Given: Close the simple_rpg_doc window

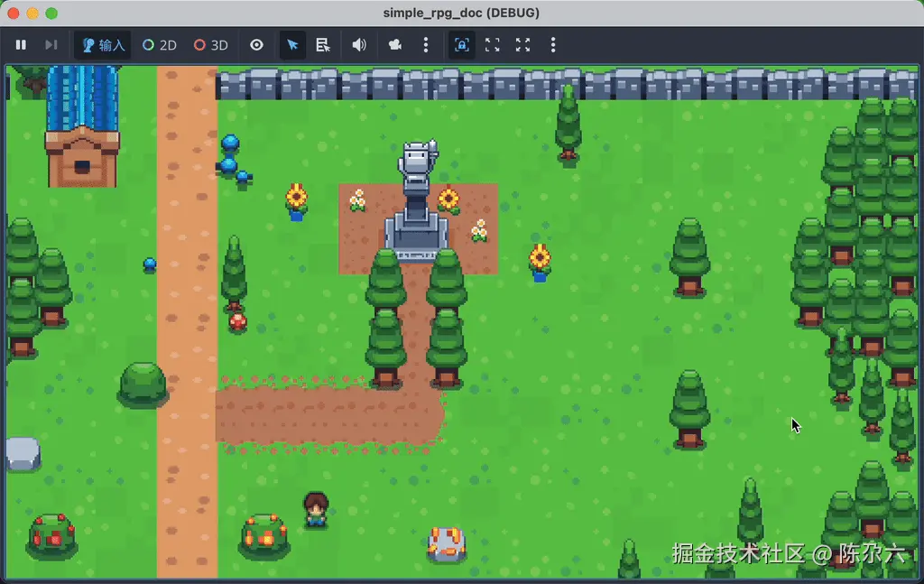Looking at the screenshot, I should coord(14,13).
